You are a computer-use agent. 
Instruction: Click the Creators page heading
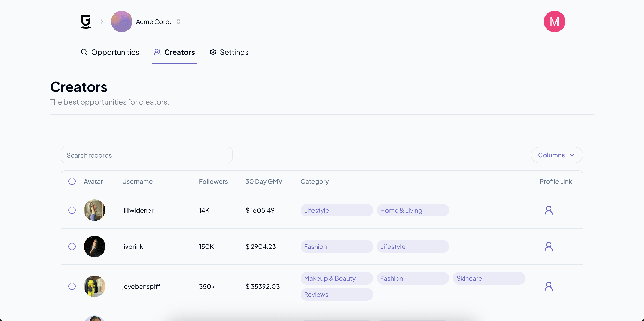79,87
